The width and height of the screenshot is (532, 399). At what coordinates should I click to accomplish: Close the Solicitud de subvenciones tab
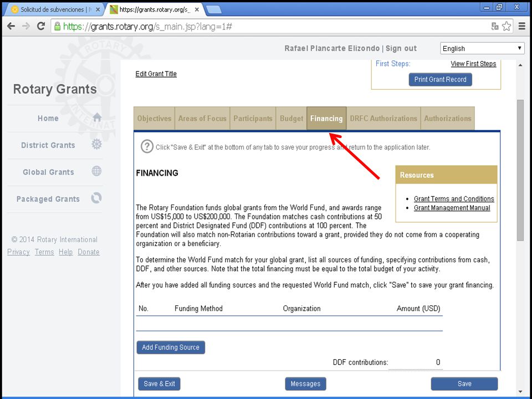pyautogui.click(x=98, y=9)
